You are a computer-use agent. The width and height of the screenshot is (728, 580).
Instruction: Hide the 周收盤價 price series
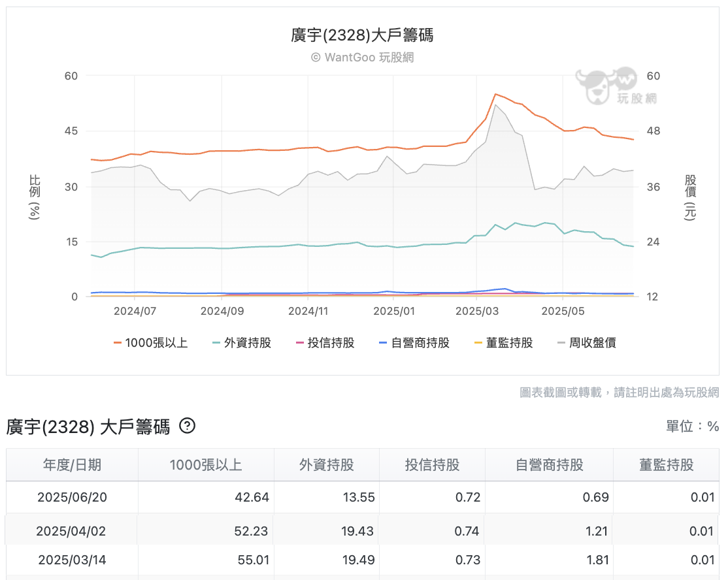click(587, 343)
